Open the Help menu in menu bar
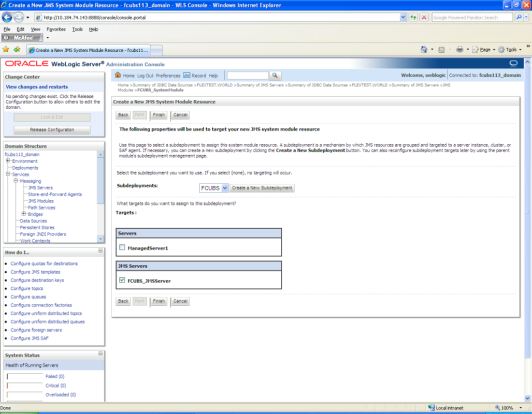This screenshot has height=414, width=532. coord(93,29)
